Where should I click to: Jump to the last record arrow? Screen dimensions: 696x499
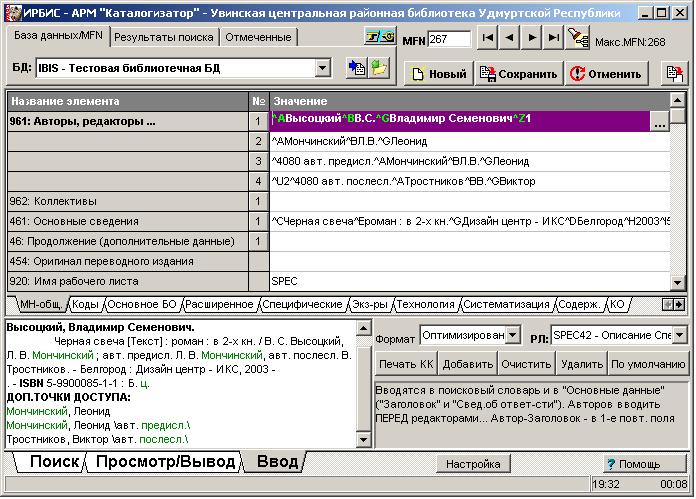554,38
